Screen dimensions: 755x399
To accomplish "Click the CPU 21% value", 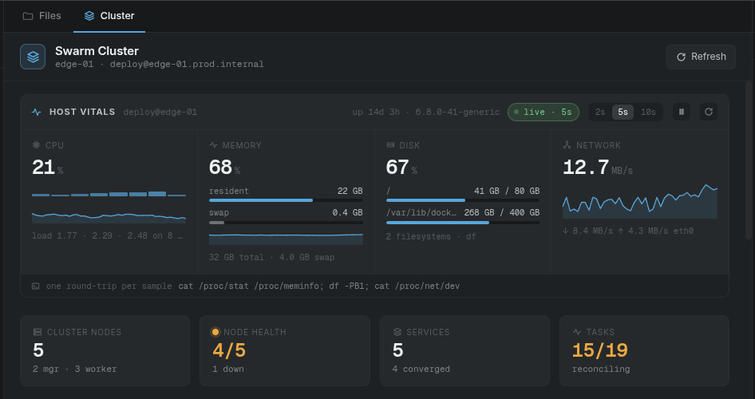I will [x=47, y=167].
